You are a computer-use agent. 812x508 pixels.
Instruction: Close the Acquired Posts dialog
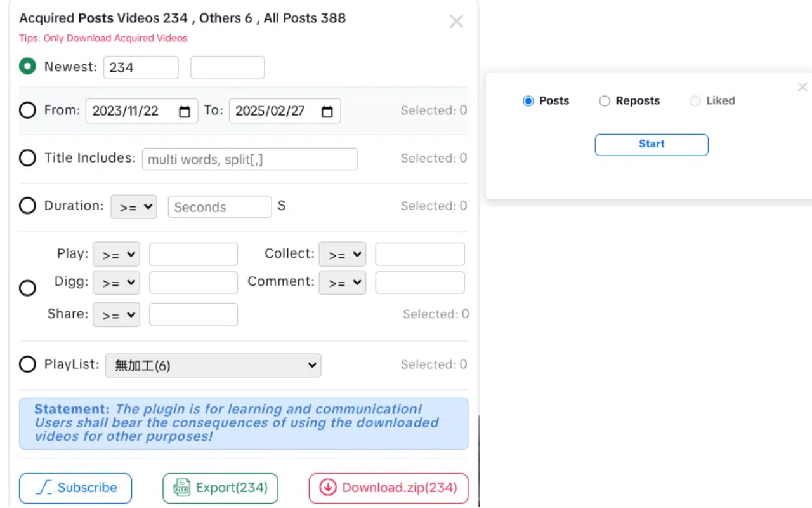[x=456, y=22]
